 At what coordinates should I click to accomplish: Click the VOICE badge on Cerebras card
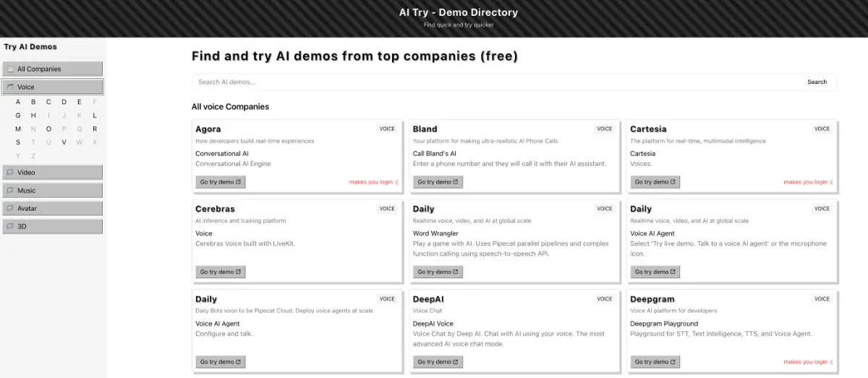point(387,209)
